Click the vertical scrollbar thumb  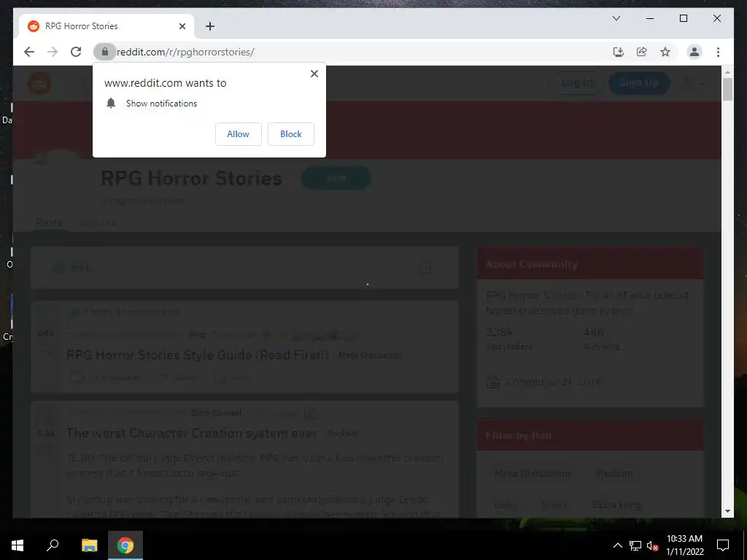[x=727, y=89]
